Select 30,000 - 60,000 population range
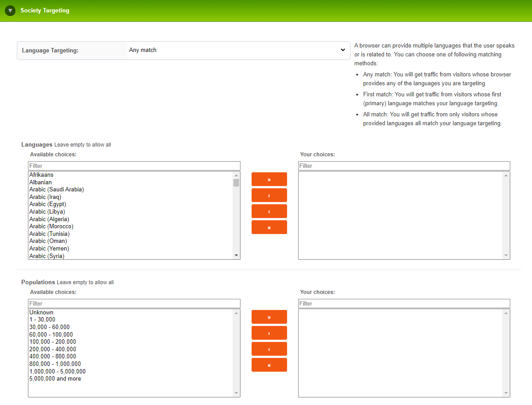This screenshot has height=405, width=532. click(x=130, y=327)
